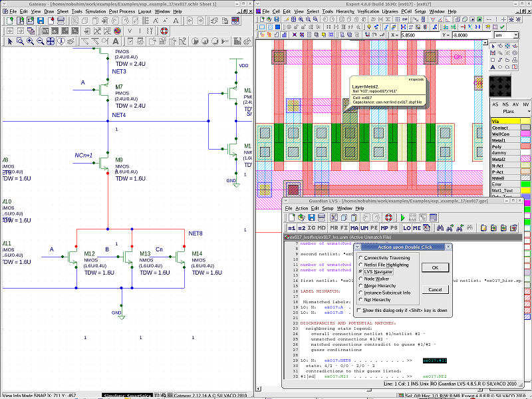Enable 'Show this dialog only if Shift' checkbox
This screenshot has height=399, width=532.
360,310
